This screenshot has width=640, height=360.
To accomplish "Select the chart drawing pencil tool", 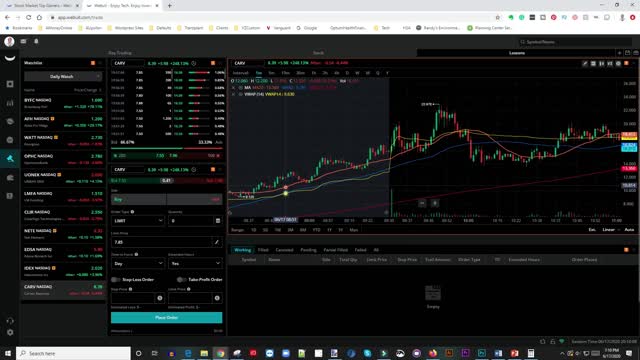I will tap(585, 63).
